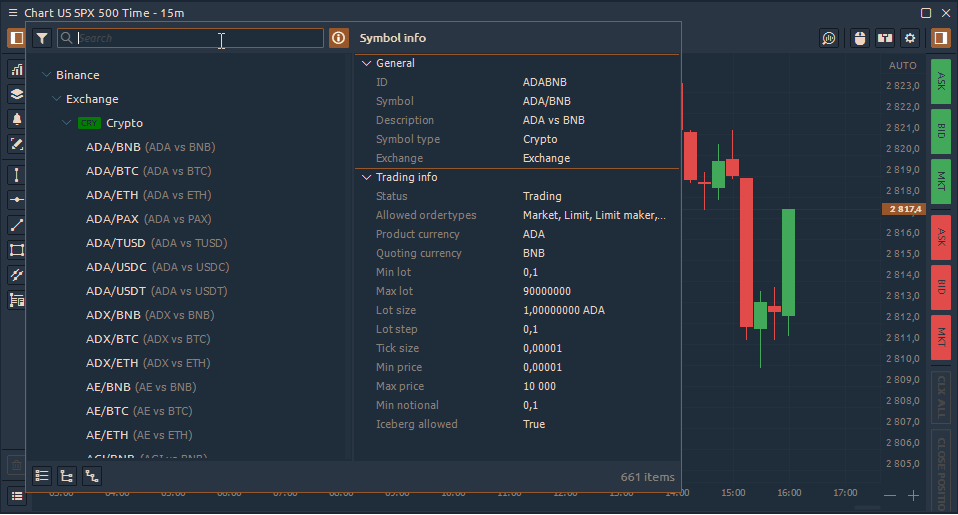958x515 pixels.
Task: Click the CLX ALL button
Action: click(x=940, y=398)
